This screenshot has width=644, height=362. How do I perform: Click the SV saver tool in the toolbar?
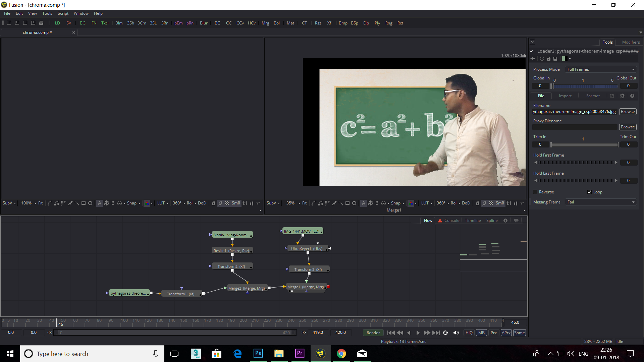click(69, 23)
